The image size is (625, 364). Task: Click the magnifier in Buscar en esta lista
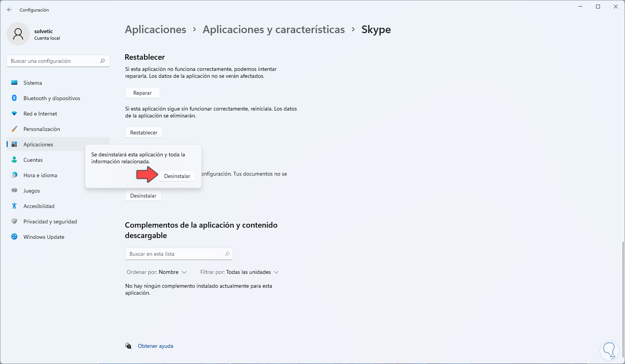(x=227, y=254)
